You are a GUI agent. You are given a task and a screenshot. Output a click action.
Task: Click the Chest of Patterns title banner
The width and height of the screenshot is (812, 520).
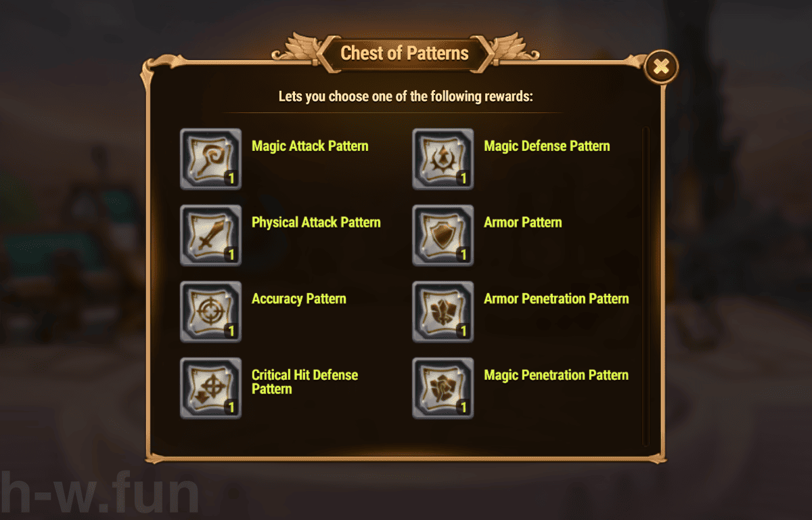coord(405,53)
